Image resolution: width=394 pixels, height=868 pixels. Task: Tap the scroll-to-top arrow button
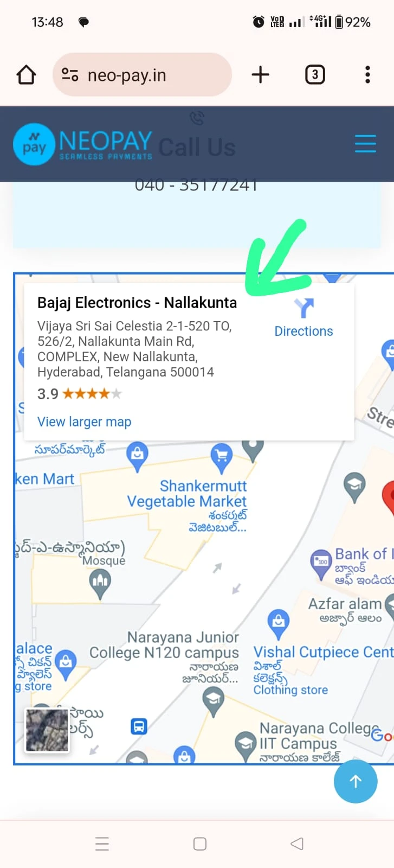point(356,781)
